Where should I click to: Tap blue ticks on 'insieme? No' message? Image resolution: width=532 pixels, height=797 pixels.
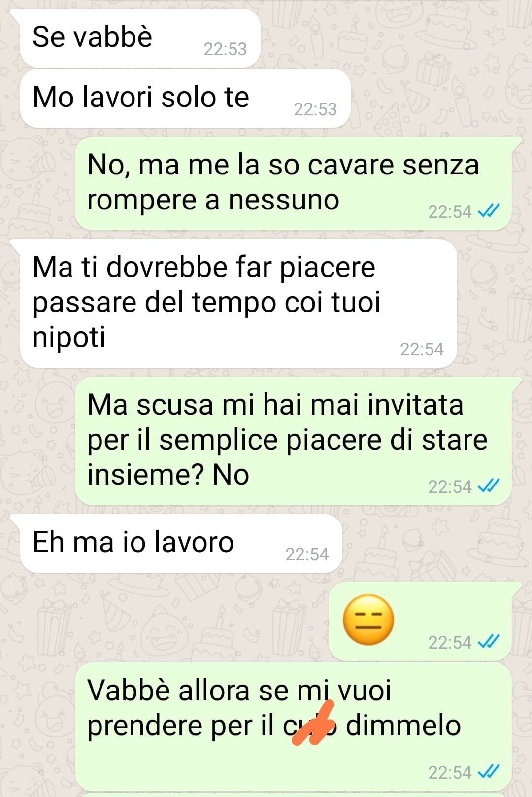489,486
